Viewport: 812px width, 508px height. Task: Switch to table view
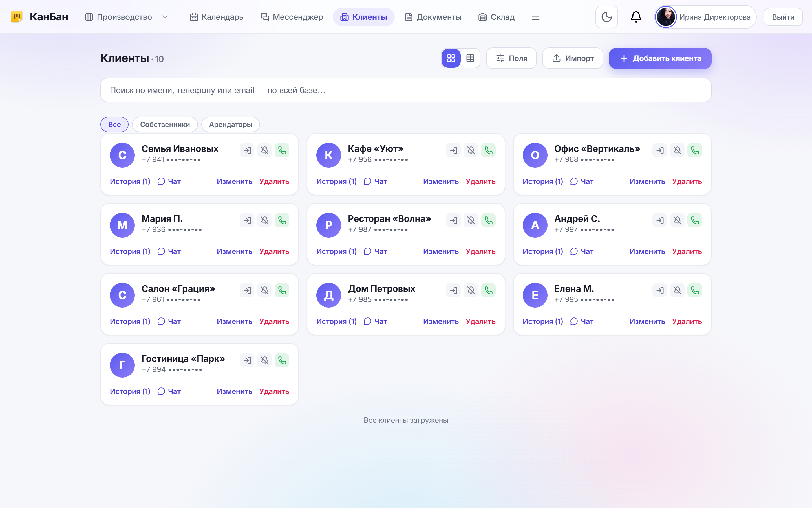click(470, 58)
